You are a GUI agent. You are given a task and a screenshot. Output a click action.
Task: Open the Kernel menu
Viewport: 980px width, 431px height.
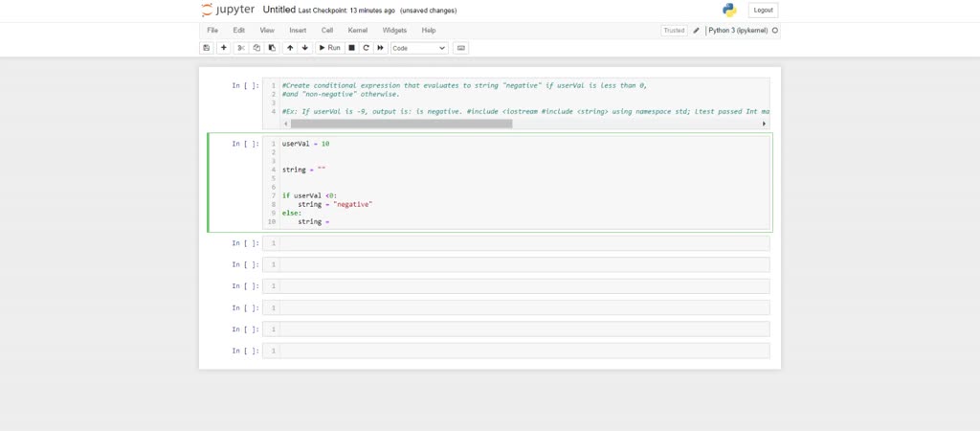pyautogui.click(x=357, y=31)
